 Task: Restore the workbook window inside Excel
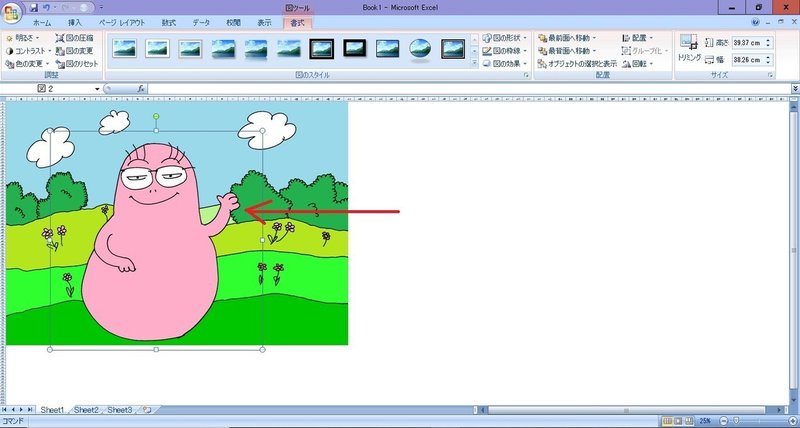click(781, 22)
